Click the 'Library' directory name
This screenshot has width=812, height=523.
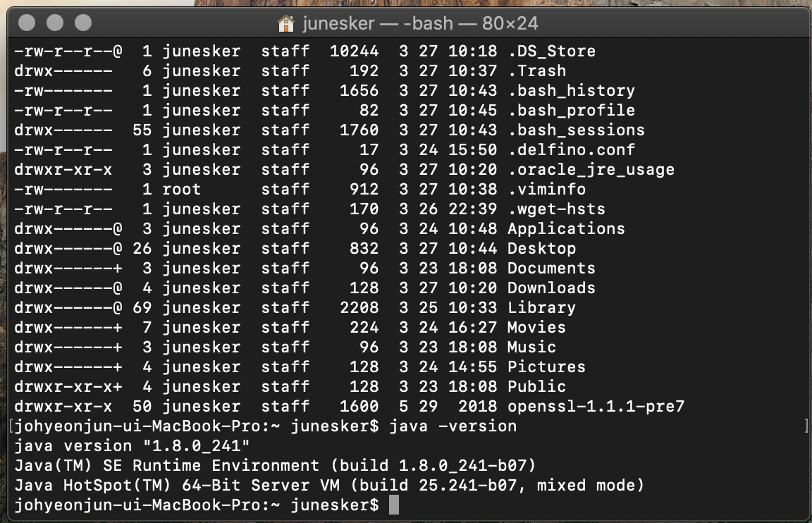click(541, 307)
